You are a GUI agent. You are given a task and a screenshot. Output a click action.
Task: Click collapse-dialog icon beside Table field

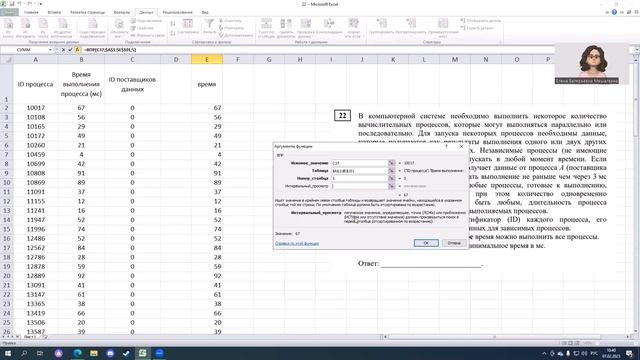(x=392, y=171)
